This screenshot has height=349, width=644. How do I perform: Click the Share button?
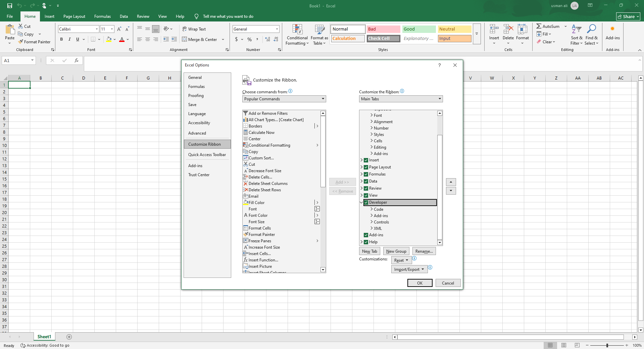pyautogui.click(x=628, y=16)
